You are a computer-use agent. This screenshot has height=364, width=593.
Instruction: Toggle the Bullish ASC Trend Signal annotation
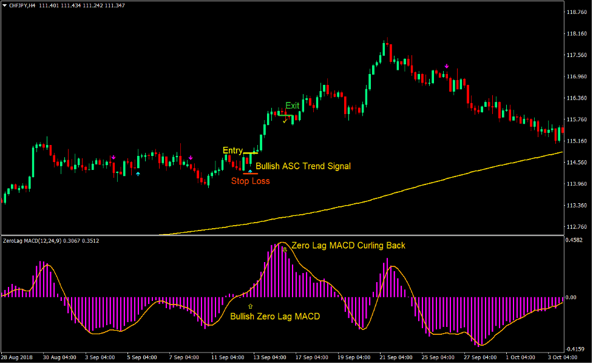tap(303, 166)
